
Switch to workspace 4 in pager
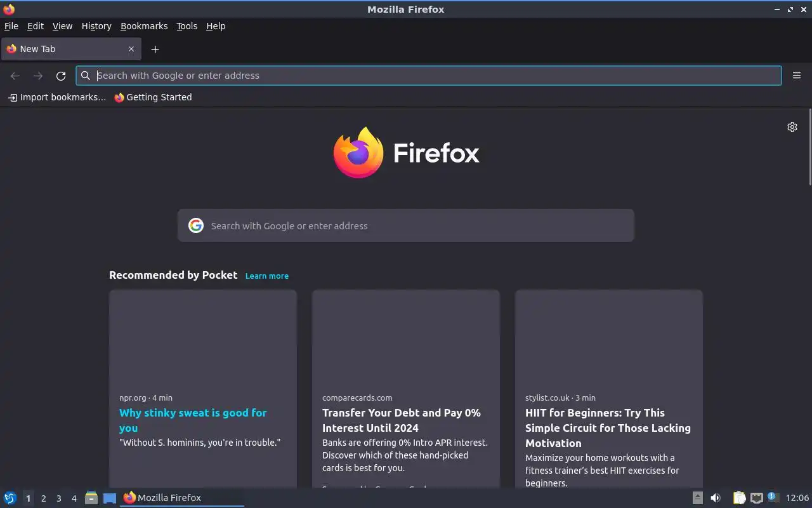coord(74,498)
